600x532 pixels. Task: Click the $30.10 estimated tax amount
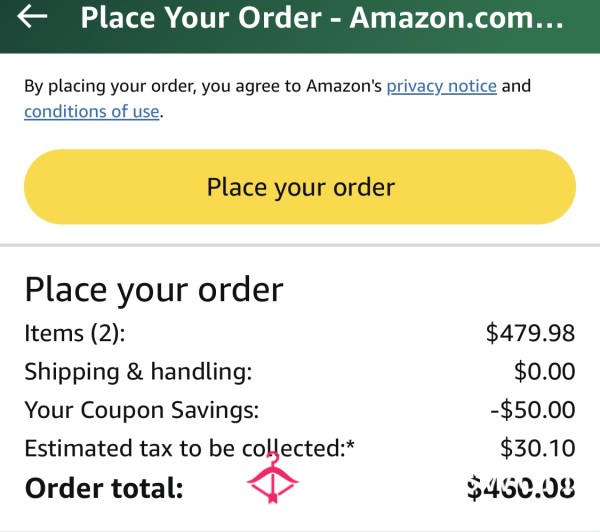538,447
